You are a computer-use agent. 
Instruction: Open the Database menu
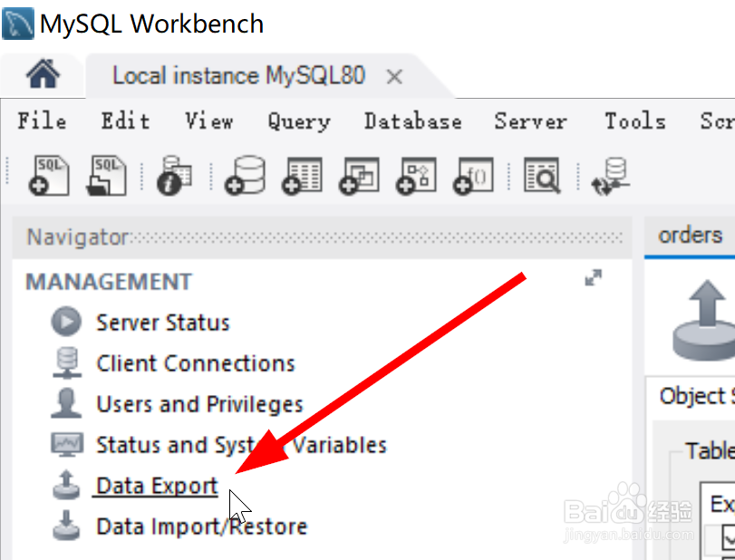coord(413,121)
